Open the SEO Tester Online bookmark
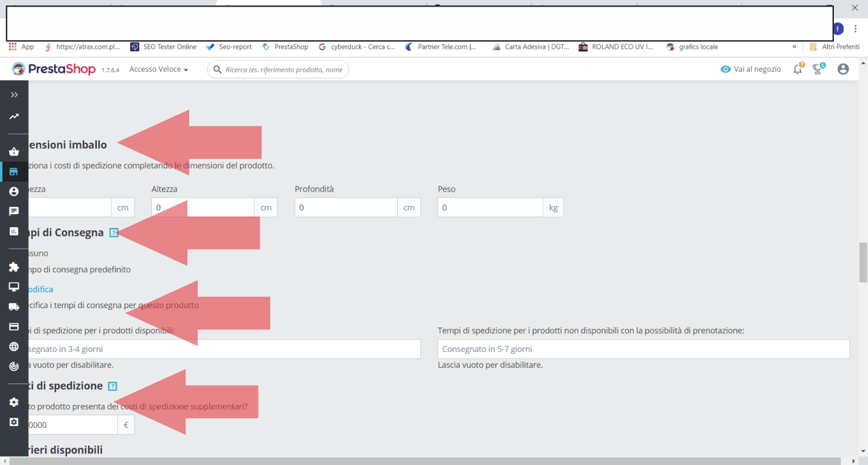This screenshot has width=868, height=465. point(164,47)
